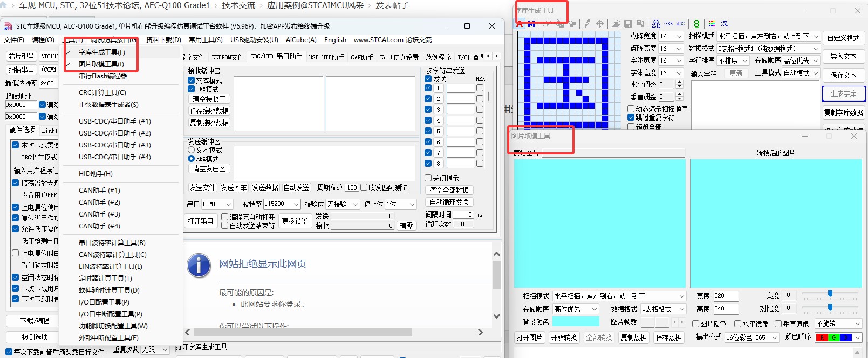Click the green digit 8 icon
This screenshot has height=358, width=868.
[x=696, y=24]
